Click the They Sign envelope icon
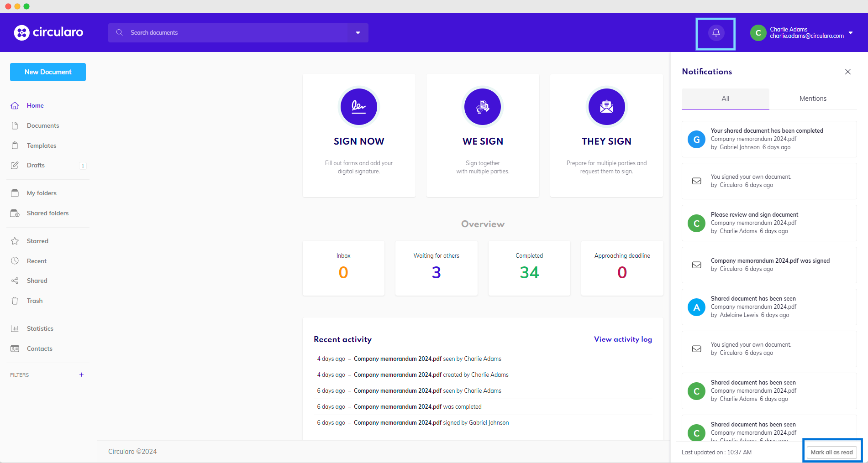Viewport: 868px width, 463px height. 606,107
